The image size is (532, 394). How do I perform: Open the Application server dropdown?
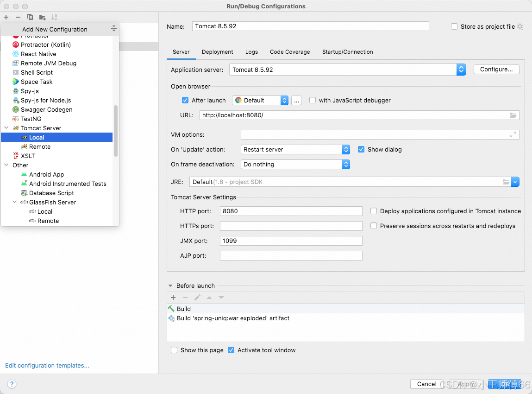[x=348, y=70]
